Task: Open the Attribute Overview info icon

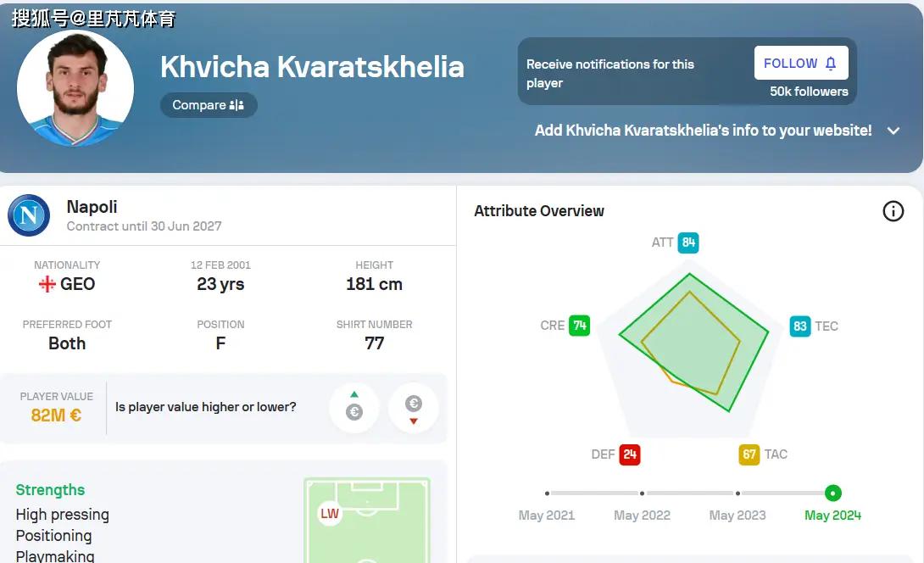Action: [893, 211]
